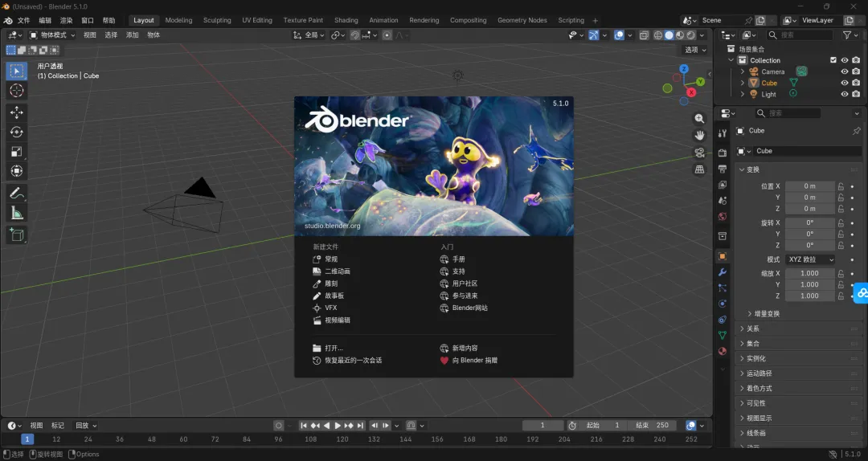Open the Output properties tab
Viewport: 868px width, 461px height.
[x=723, y=169]
